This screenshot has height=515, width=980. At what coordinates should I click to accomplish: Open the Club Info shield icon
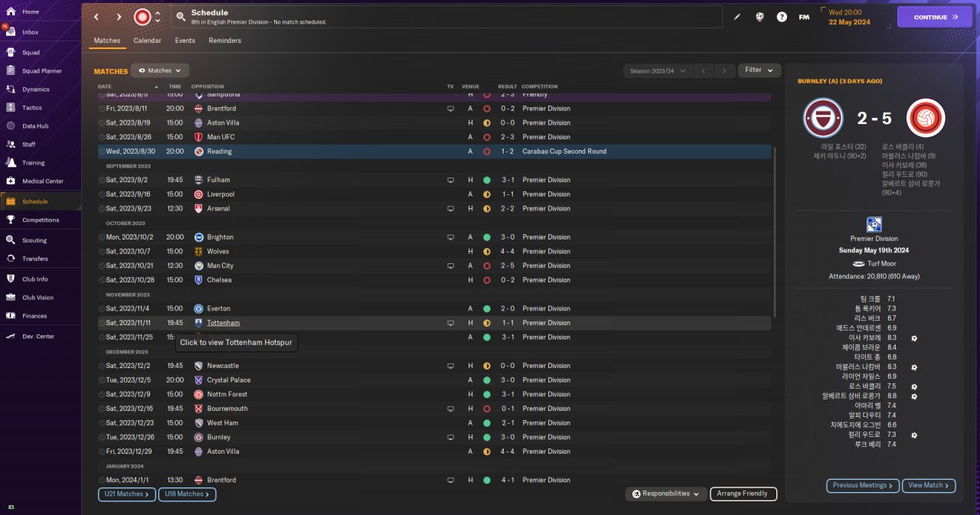coord(11,279)
